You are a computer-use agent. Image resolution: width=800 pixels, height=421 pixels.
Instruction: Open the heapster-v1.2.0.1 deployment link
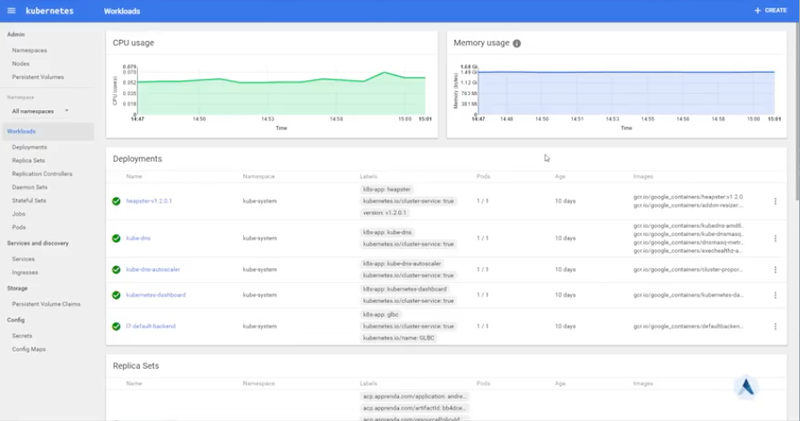tap(149, 201)
